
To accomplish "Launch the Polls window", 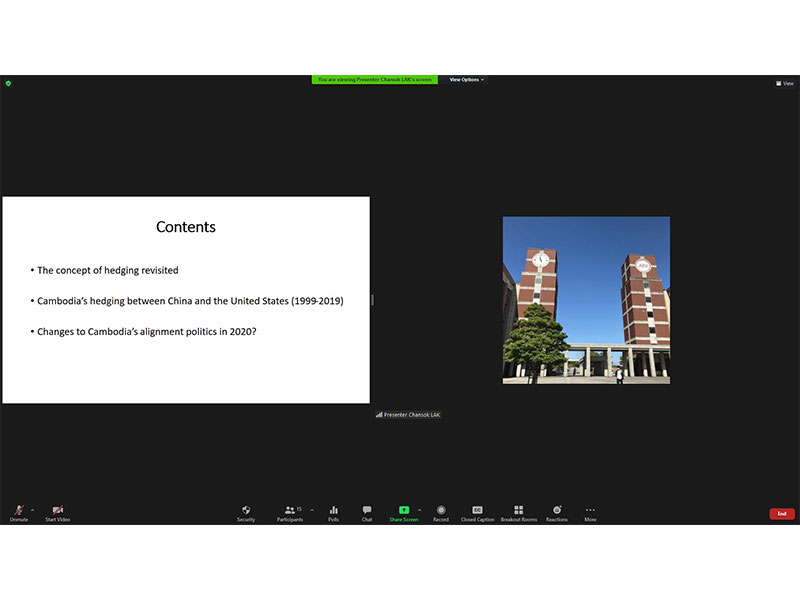I will point(333,512).
